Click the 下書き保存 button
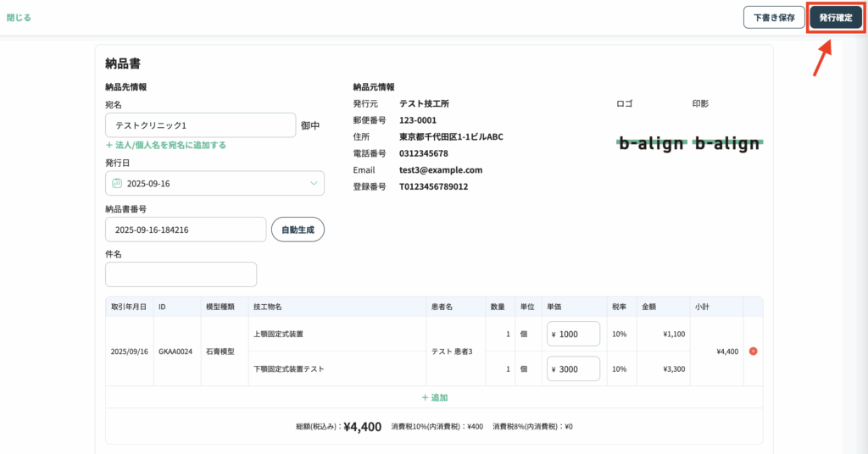Viewport: 868px width, 454px height. (774, 18)
